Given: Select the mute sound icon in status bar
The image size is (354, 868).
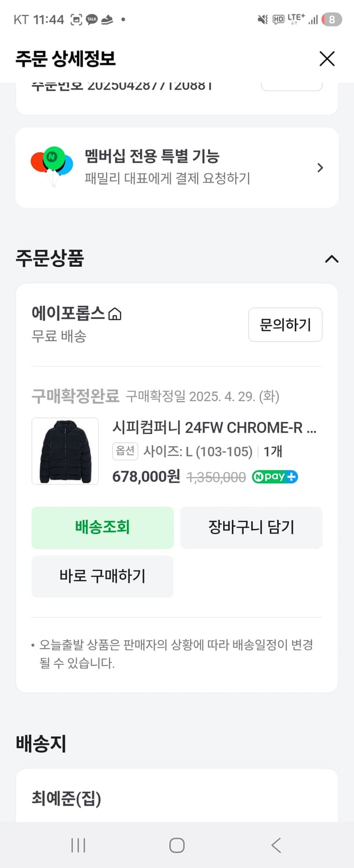Looking at the screenshot, I should (262, 19).
